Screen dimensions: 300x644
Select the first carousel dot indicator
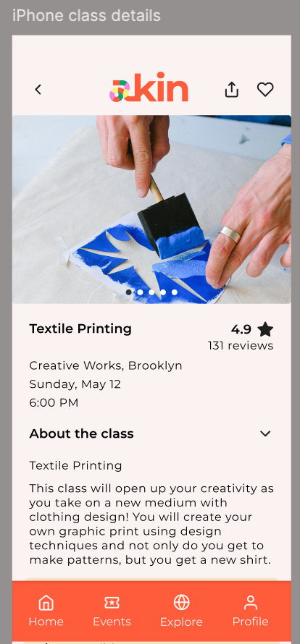tap(129, 292)
